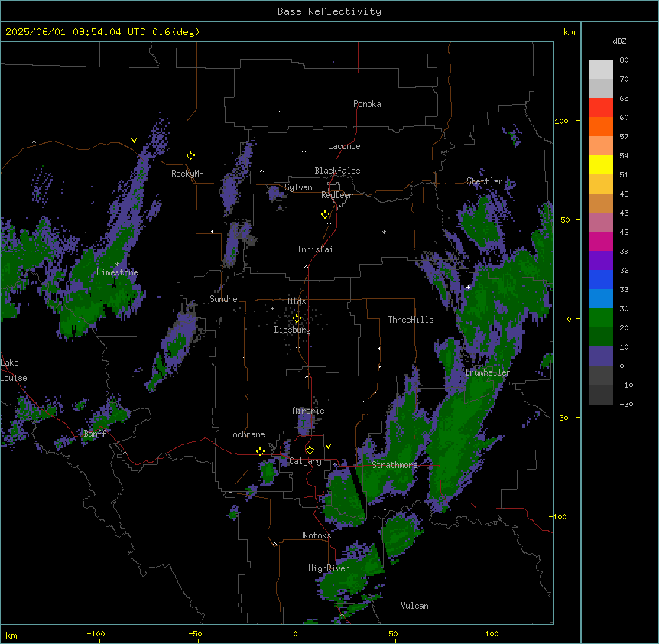659x644 pixels.
Task: Click the -50 tick label on bottom axis
Action: pyautogui.click(x=195, y=633)
